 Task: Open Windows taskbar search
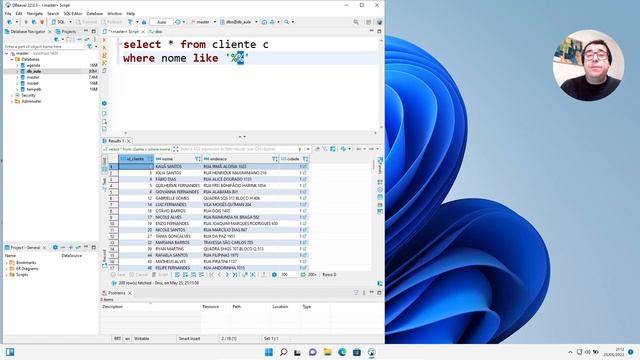[283, 352]
